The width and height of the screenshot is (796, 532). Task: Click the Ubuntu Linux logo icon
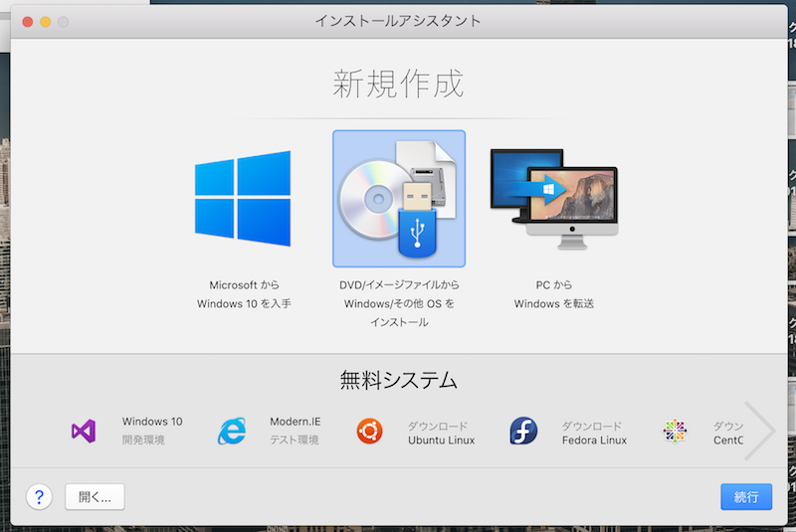370,432
